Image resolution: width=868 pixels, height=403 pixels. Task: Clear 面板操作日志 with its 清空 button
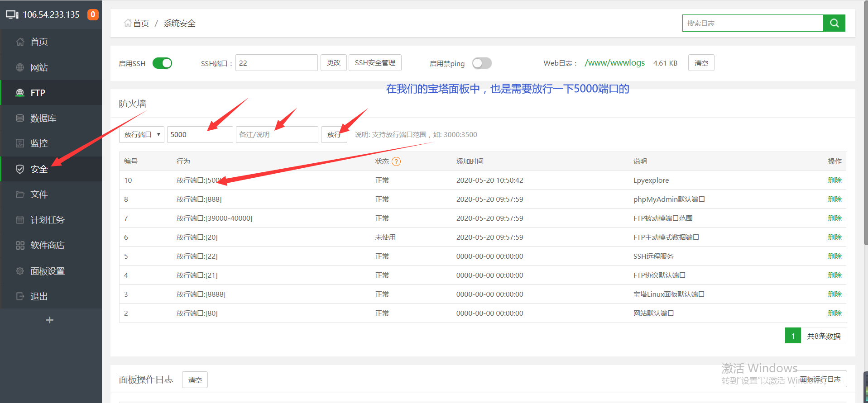195,380
